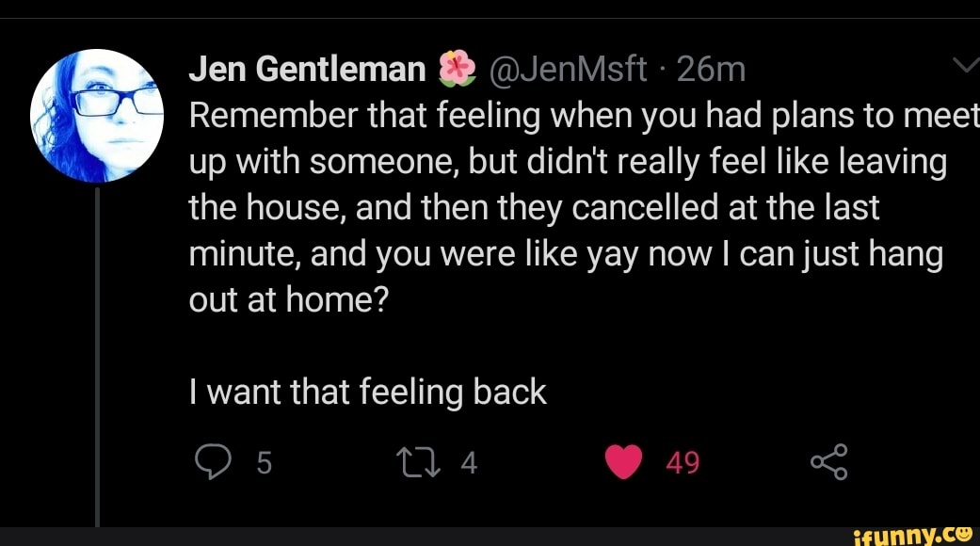Click the share network nodes icon
The image size is (980, 546).
828,461
